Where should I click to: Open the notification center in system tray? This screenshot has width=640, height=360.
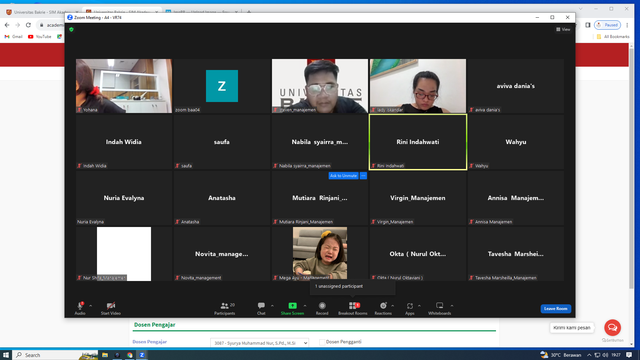629,355
